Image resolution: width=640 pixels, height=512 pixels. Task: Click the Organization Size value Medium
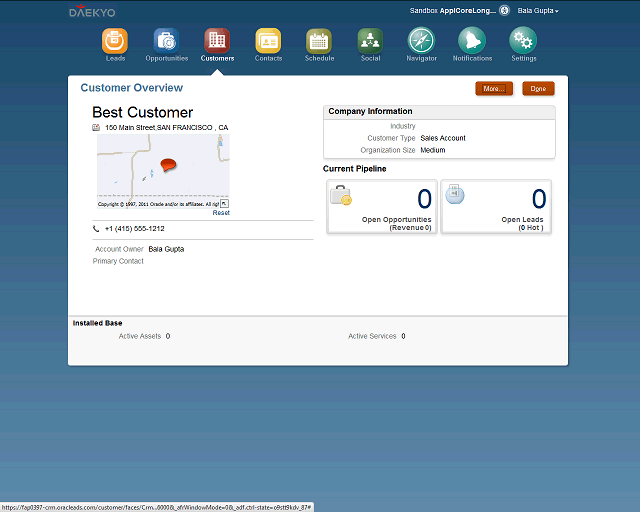pyautogui.click(x=433, y=150)
